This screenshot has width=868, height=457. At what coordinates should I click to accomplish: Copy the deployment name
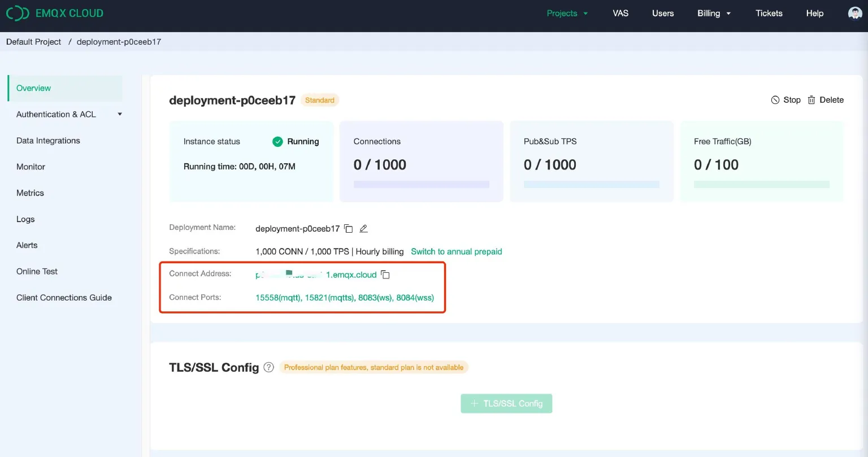point(348,228)
